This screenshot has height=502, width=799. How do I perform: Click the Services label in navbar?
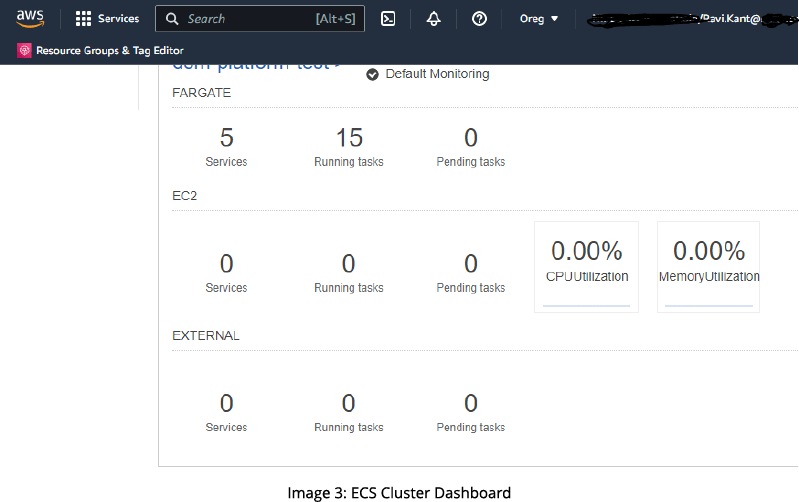coord(118,19)
